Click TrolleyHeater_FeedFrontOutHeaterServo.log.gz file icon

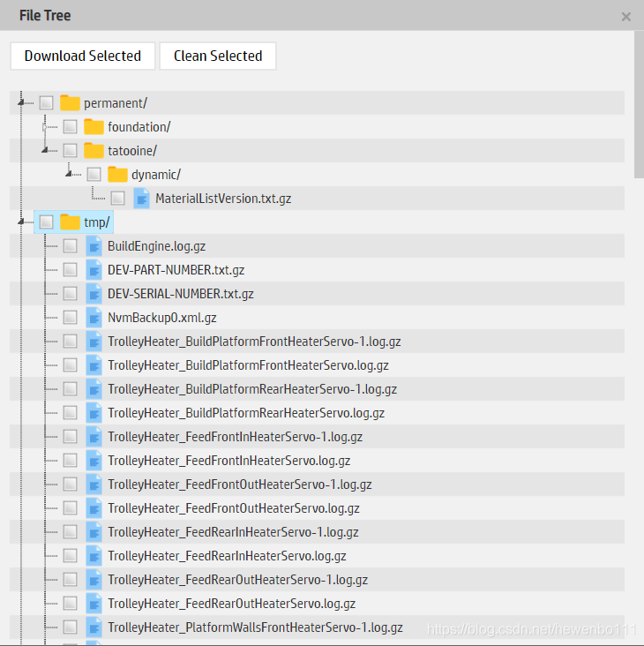[94, 509]
